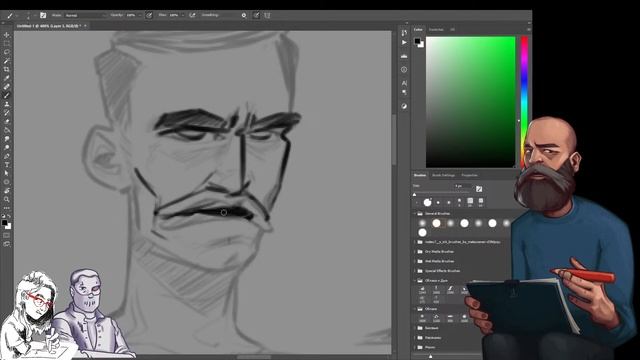Collapse the Облака и Дым brush folder
The image size is (640, 360).
tap(416, 280)
